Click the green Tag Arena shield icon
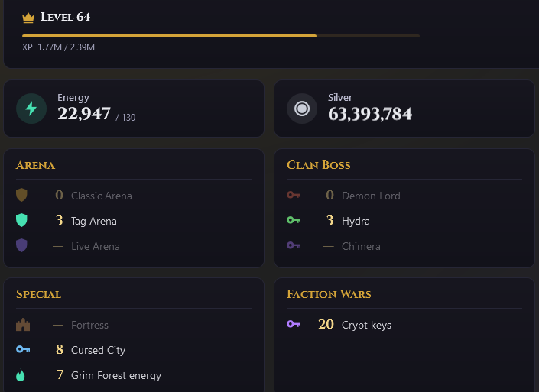This screenshot has width=539, height=392. (21, 220)
